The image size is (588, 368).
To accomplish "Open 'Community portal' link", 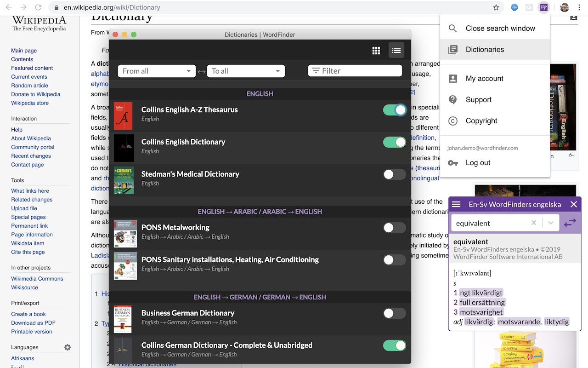I will click(x=33, y=147).
